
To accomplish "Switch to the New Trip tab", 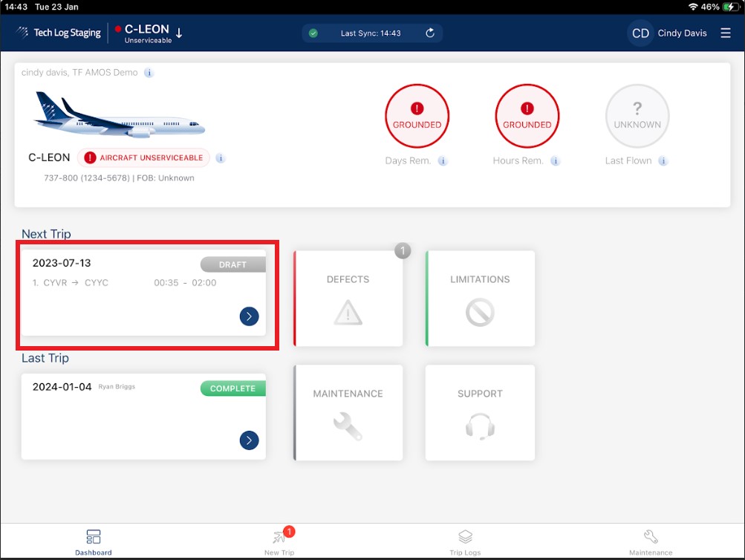I will pyautogui.click(x=279, y=542).
